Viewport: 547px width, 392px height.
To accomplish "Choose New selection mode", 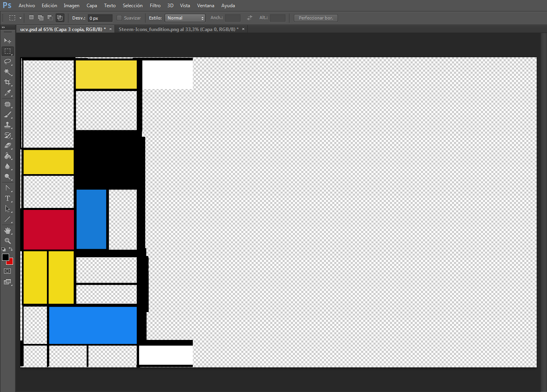I will (x=31, y=17).
